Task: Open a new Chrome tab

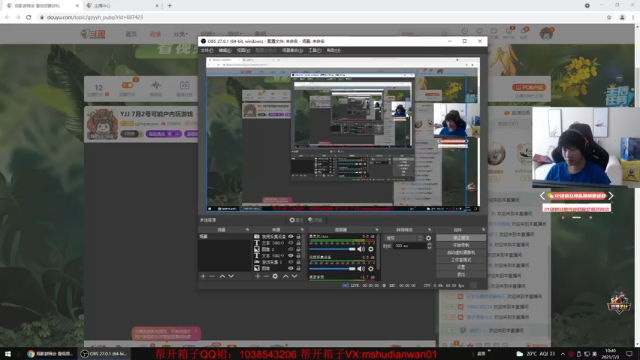Action: 170,6
